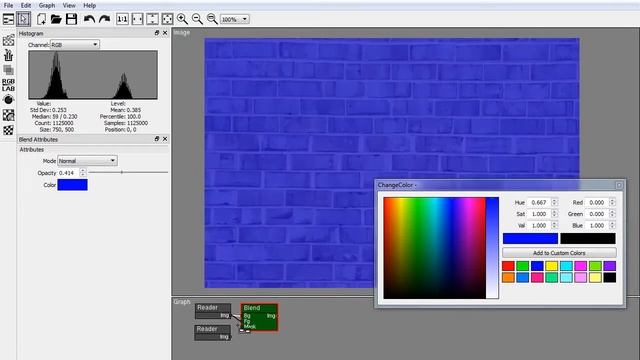Choose the purple custom color swatch
Image resolution: width=640 pixels, height=360 pixels.
click(x=609, y=266)
